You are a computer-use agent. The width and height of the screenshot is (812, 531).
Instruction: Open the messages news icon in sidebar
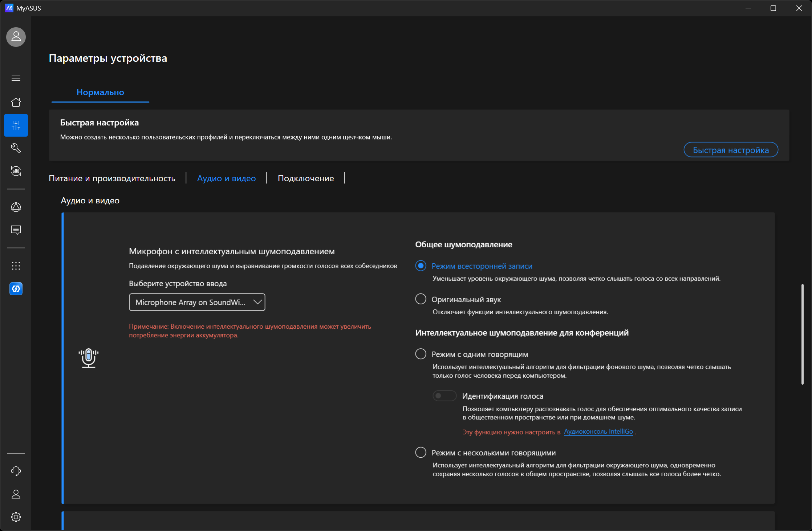[16, 230]
